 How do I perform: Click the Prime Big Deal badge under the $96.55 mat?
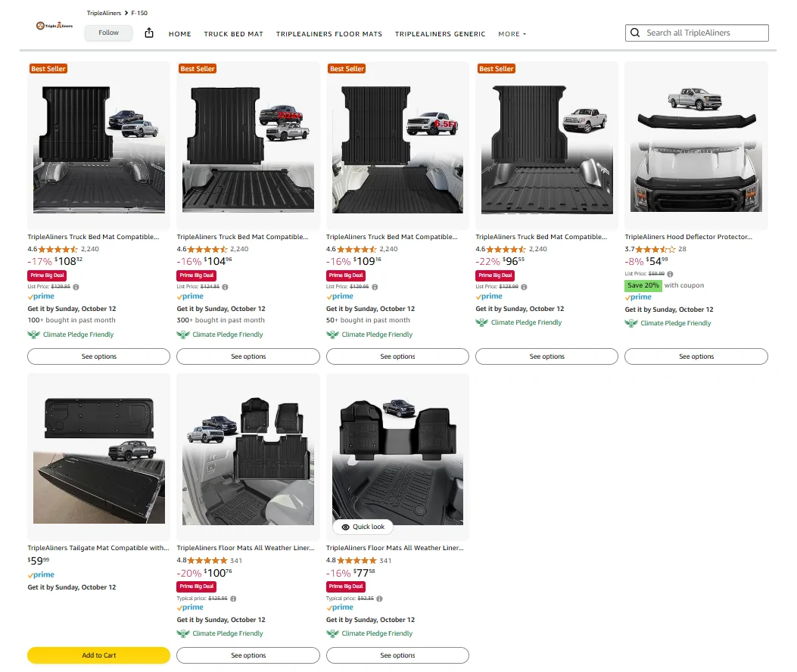(x=496, y=275)
